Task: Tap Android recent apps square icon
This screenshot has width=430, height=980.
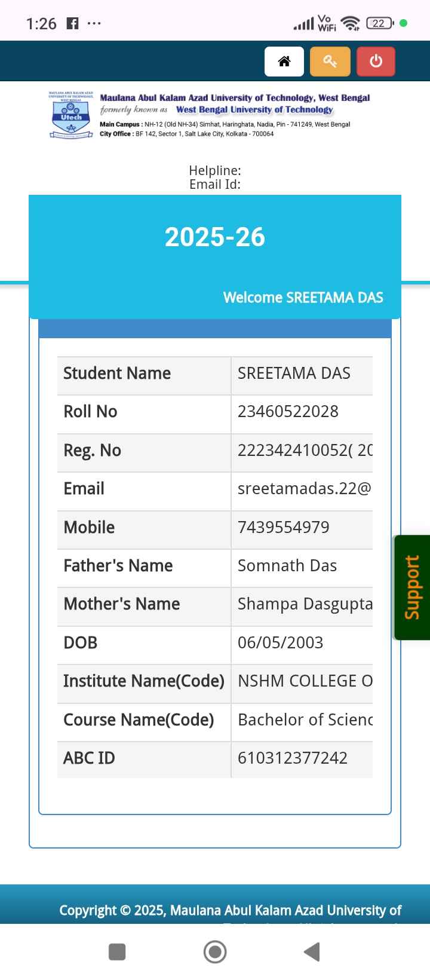Action: 117,951
